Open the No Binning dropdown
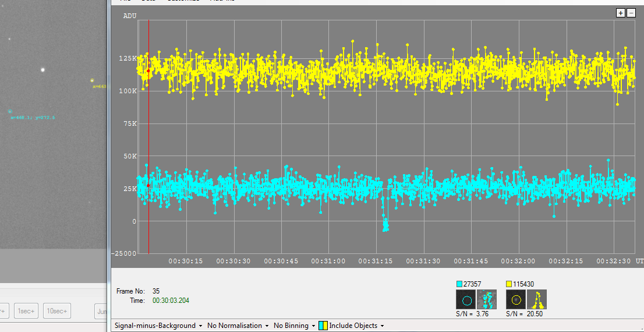 [295, 326]
